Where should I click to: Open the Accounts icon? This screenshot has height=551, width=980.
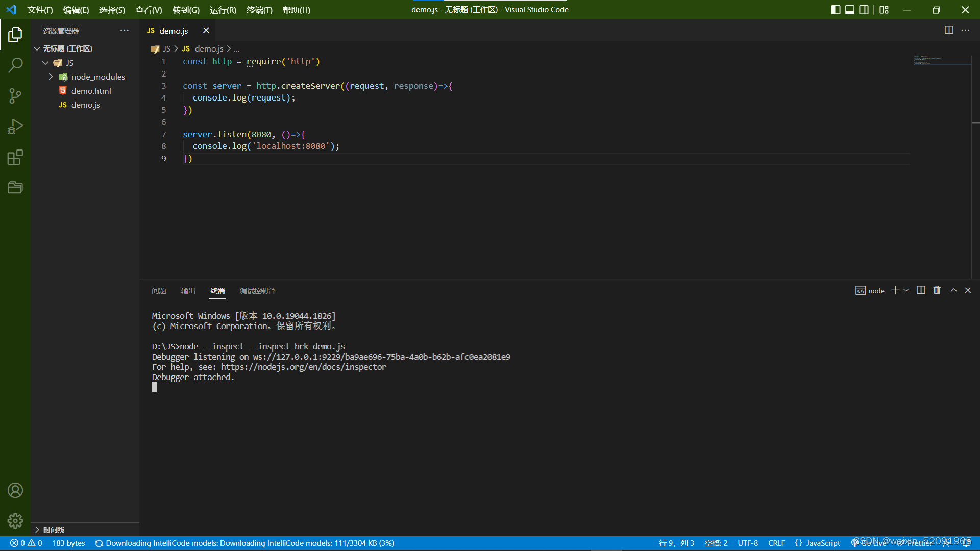point(15,490)
